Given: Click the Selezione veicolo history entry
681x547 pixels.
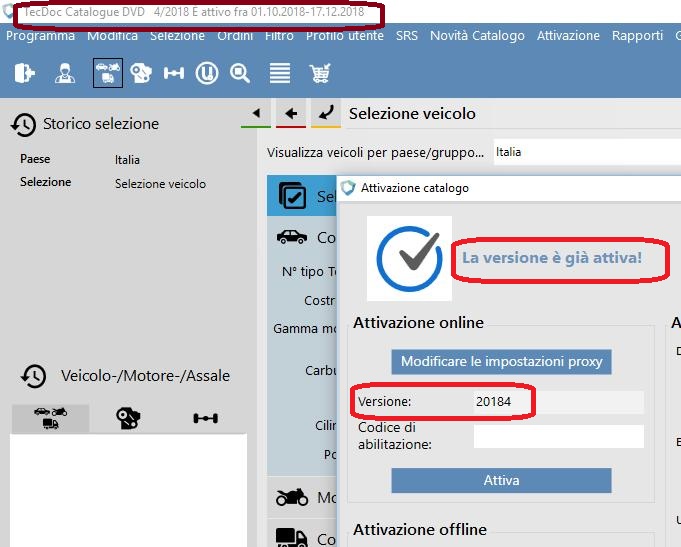Looking at the screenshot, I should tap(160, 184).
